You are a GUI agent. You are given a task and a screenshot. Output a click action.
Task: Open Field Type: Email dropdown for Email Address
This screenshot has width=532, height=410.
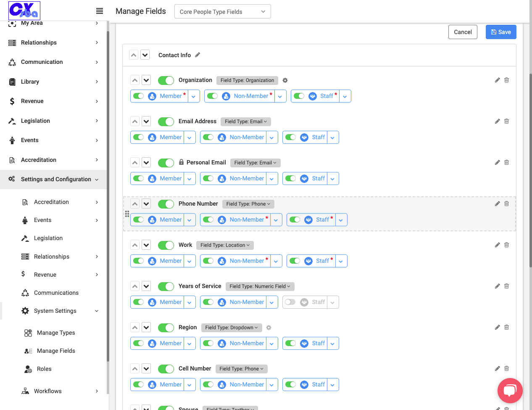point(246,122)
